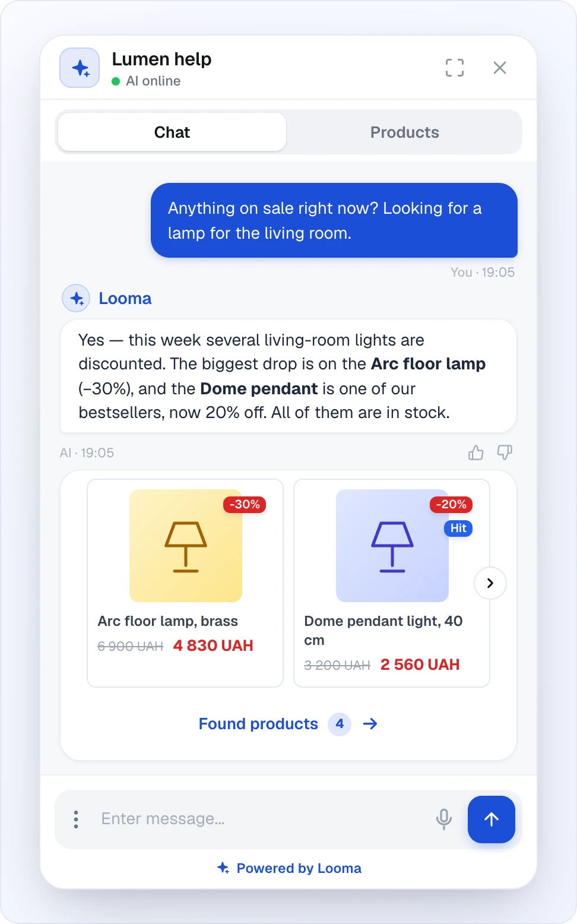Open the three-dot message options menu

coord(76,819)
